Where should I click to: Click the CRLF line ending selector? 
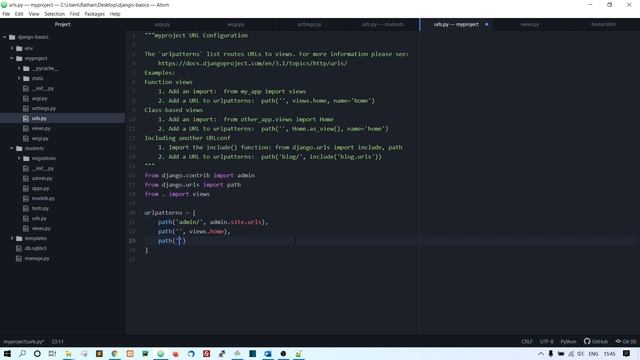[527, 342]
